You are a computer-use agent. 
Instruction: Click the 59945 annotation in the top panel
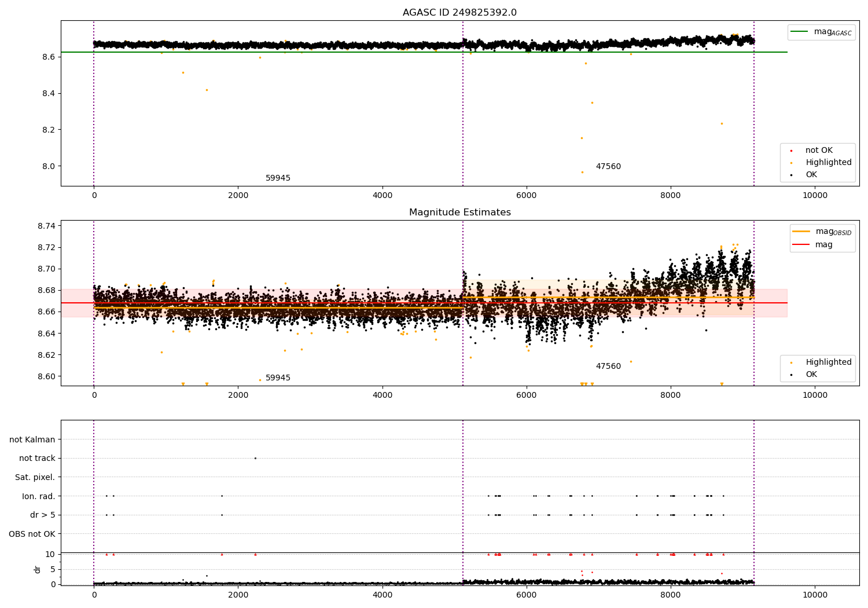pyautogui.click(x=278, y=178)
